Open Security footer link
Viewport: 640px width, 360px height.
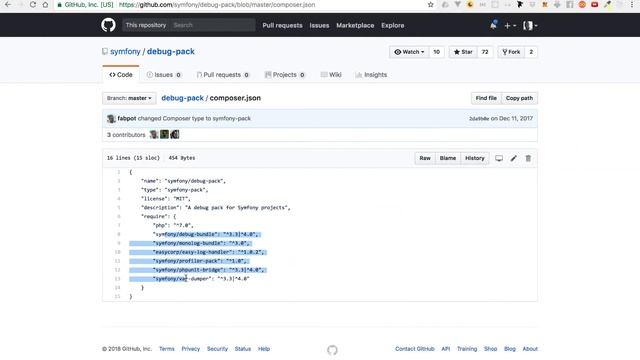pyautogui.click(x=217, y=349)
